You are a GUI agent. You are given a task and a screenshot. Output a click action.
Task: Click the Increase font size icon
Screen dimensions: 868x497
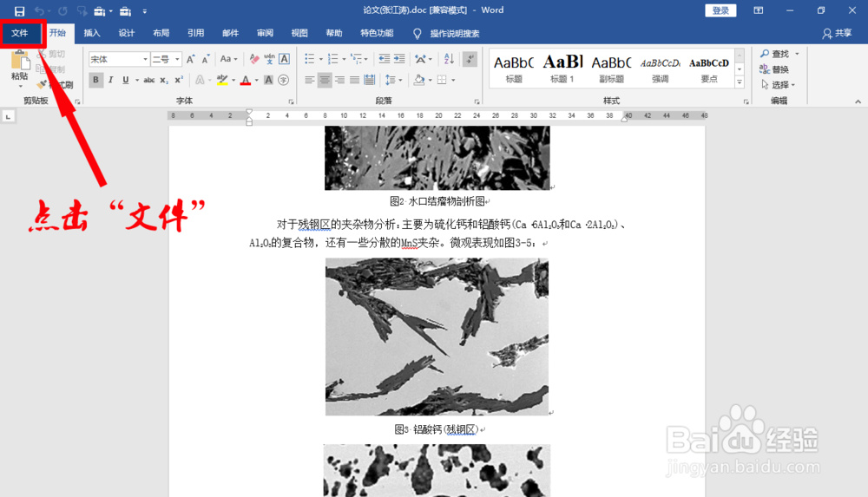point(190,59)
